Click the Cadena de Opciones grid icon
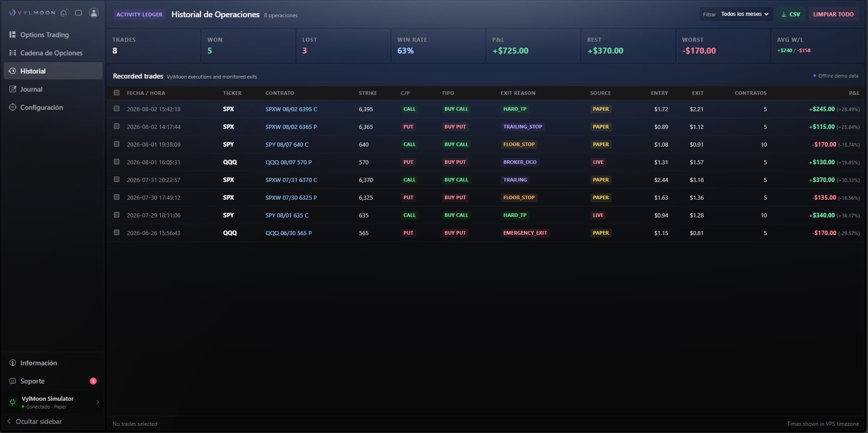This screenshot has height=433, width=868. pos(13,53)
